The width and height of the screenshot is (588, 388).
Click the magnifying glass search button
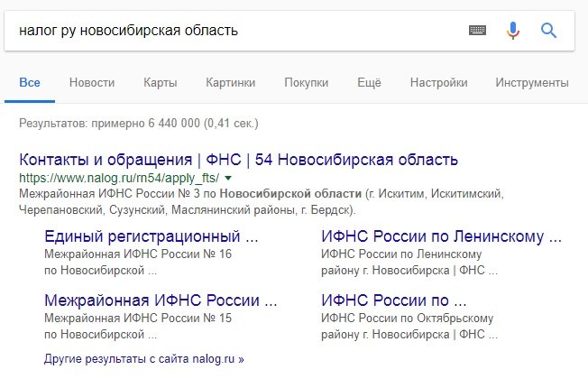[x=548, y=31]
